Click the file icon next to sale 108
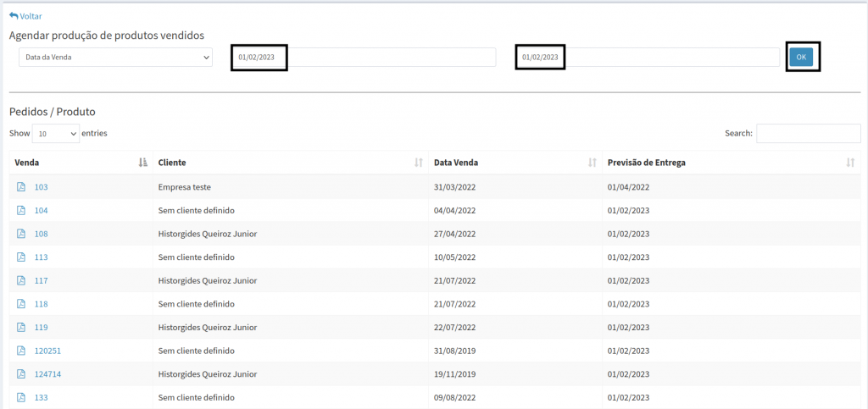The width and height of the screenshot is (868, 409). pyautogui.click(x=21, y=234)
